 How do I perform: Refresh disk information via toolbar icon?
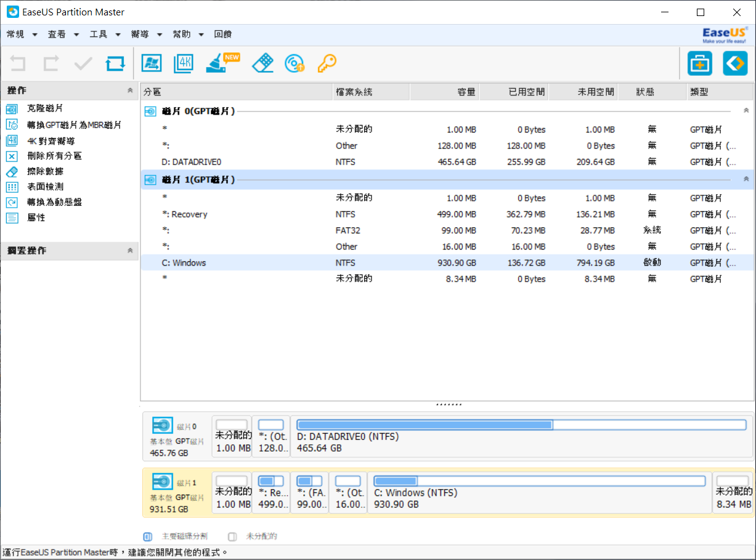(x=115, y=63)
